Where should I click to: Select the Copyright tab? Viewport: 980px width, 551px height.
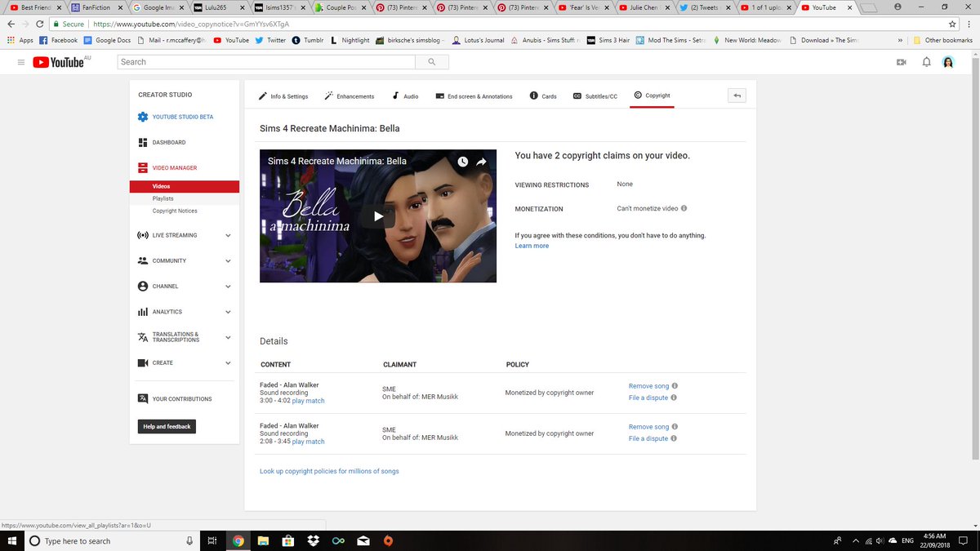pyautogui.click(x=652, y=96)
